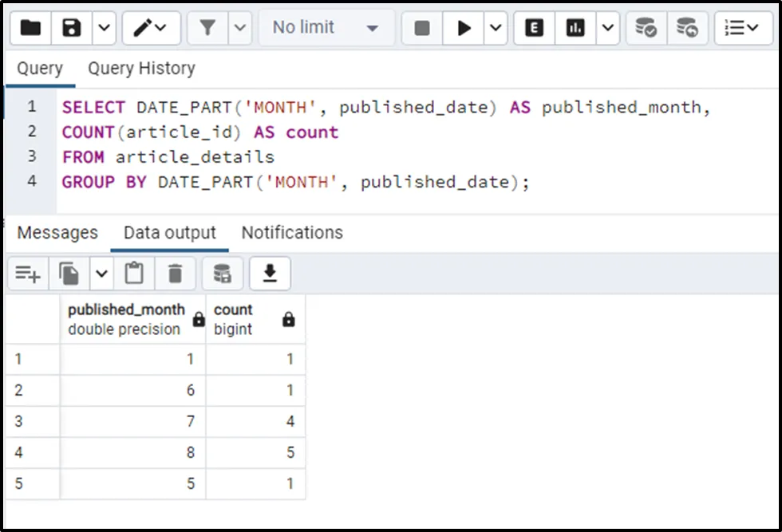Click the Open File folder icon
This screenshot has height=532, width=782.
click(30, 28)
